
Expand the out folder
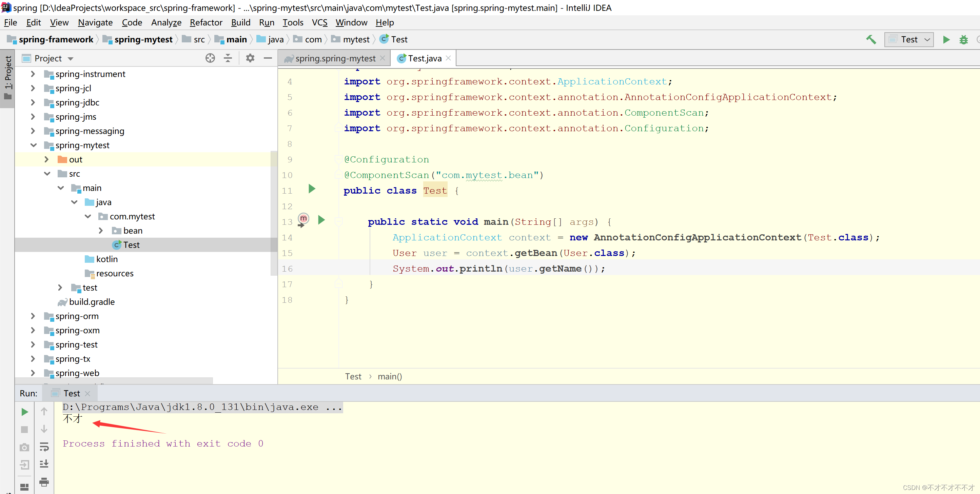click(47, 159)
